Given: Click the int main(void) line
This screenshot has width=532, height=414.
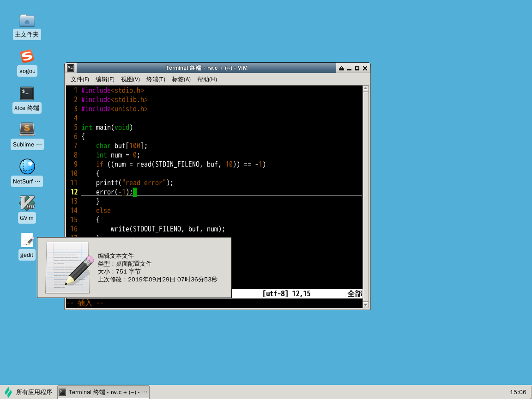Looking at the screenshot, I should pos(107,127).
